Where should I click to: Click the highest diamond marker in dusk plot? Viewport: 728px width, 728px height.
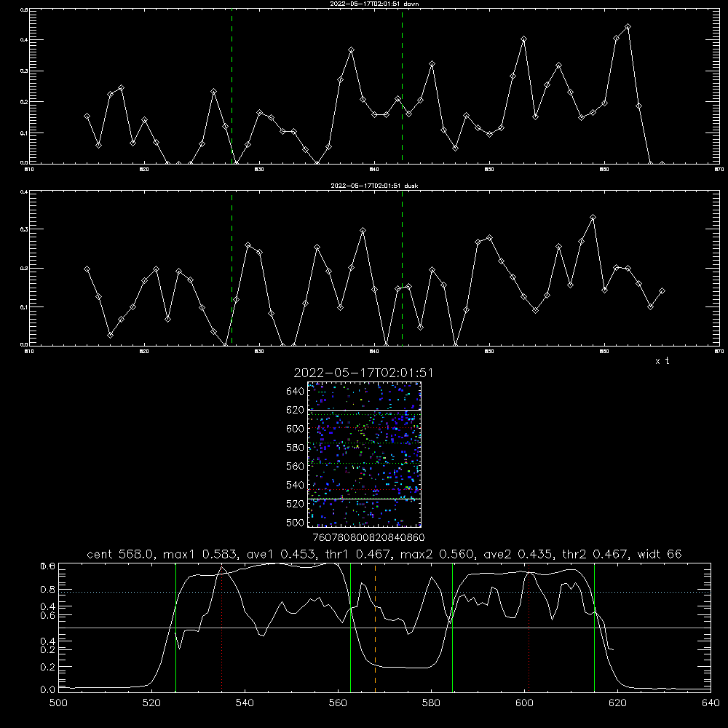tap(593, 217)
